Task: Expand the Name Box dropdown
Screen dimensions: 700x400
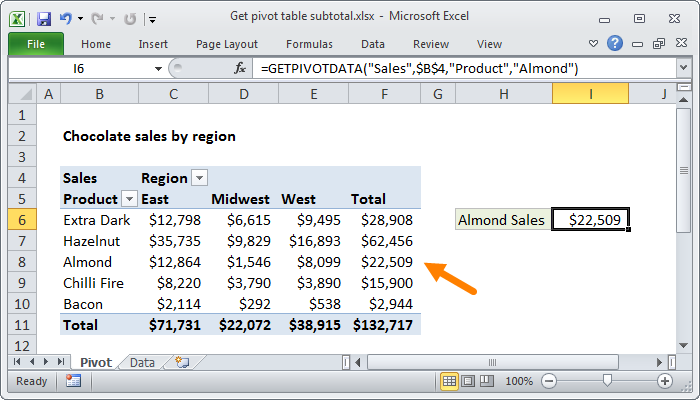Action: coord(158,68)
